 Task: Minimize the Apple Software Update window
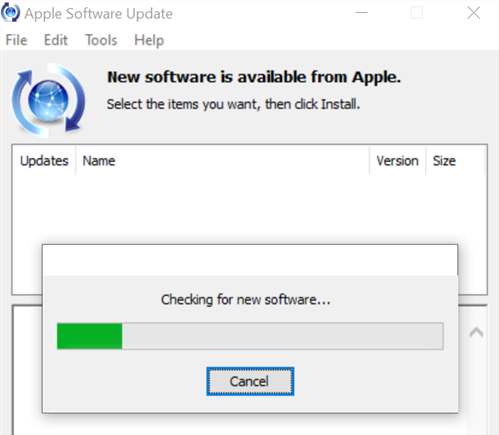pyautogui.click(x=361, y=13)
